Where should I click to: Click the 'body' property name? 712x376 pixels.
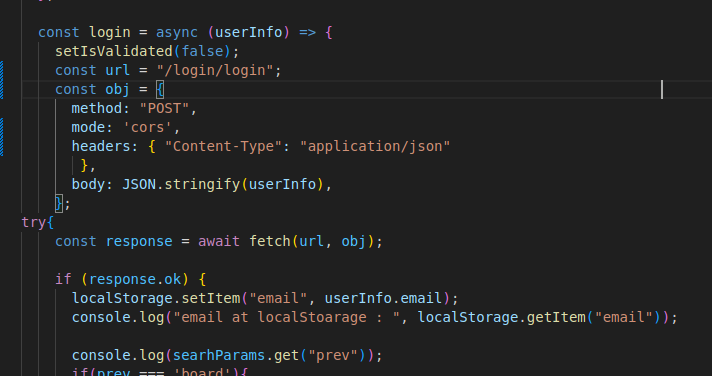click(x=89, y=184)
